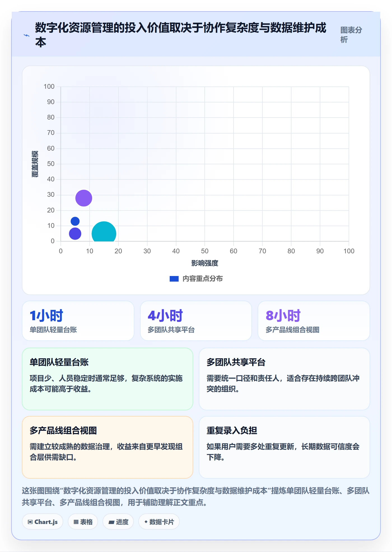This screenshot has width=392, height=552.
Task: Click the small blue bubble near value 13
Action: click(75, 221)
